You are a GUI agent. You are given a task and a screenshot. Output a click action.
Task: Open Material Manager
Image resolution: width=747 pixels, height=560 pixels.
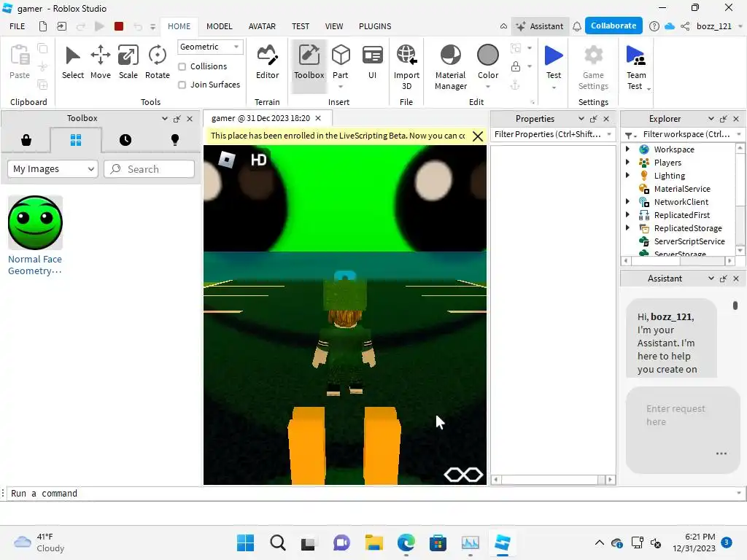(x=450, y=67)
